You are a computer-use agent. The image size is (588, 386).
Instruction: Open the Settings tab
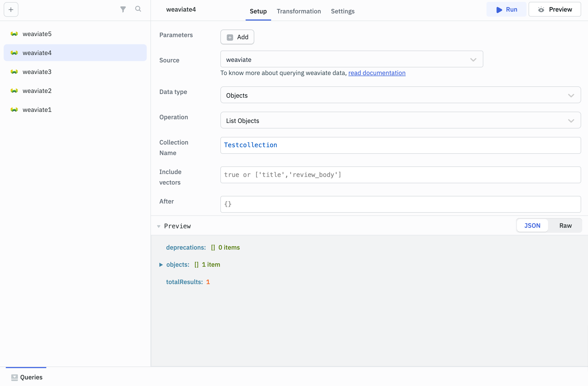(342, 11)
